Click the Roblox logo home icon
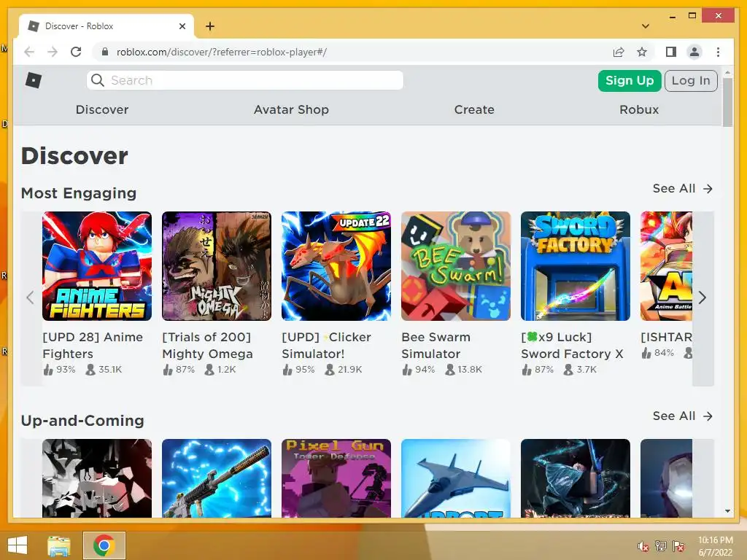The height and width of the screenshot is (560, 747). pos(34,80)
